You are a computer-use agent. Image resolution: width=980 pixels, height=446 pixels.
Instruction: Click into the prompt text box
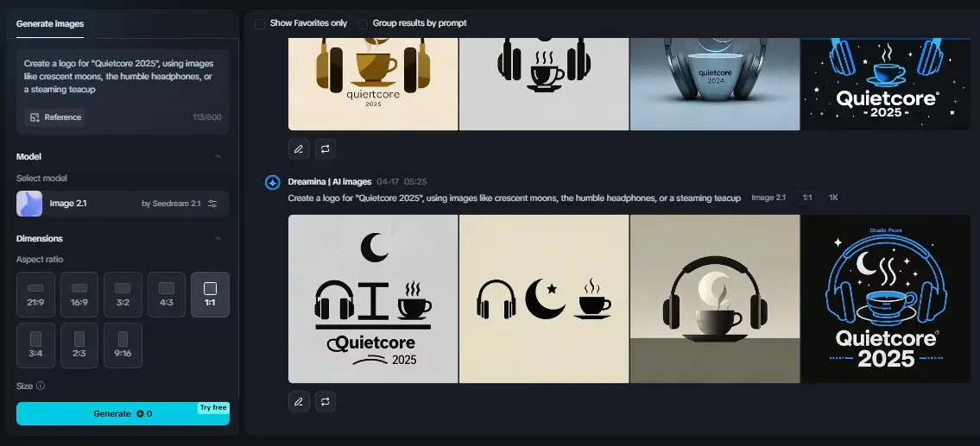[x=123, y=77]
